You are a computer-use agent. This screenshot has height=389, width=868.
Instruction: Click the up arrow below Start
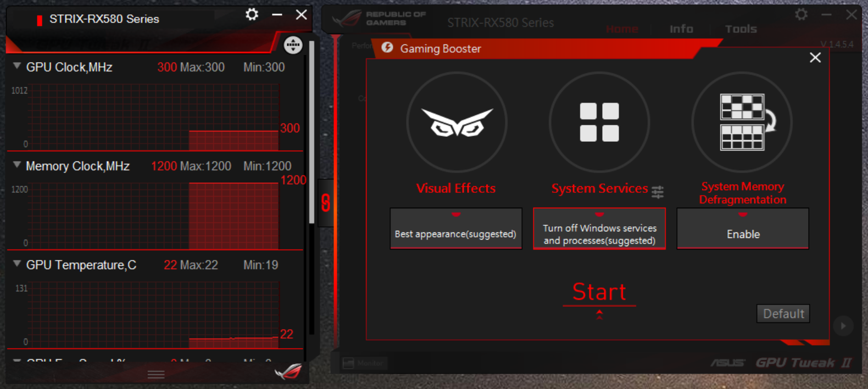click(599, 314)
